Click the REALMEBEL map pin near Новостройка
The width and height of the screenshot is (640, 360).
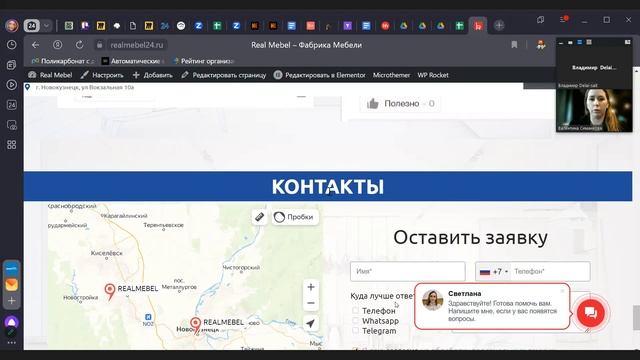[x=109, y=291]
